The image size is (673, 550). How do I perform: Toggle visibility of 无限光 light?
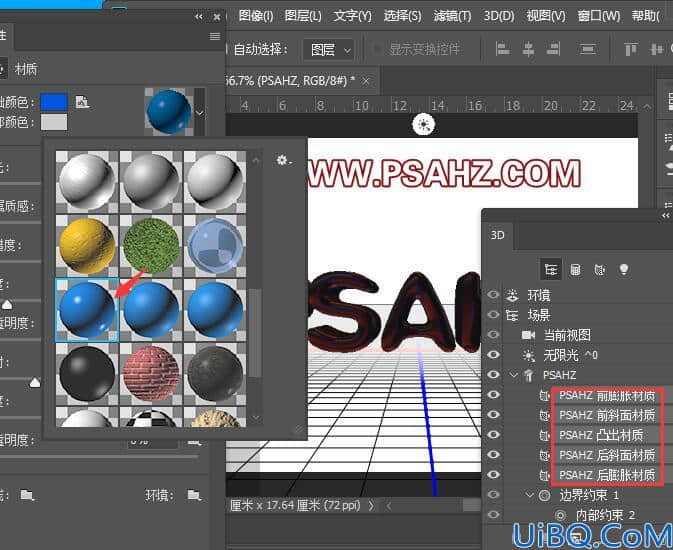click(x=494, y=355)
